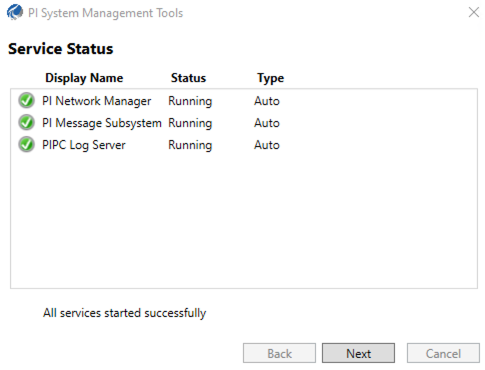The width and height of the screenshot is (485, 370).
Task: Click the Status column header
Action: (x=188, y=78)
